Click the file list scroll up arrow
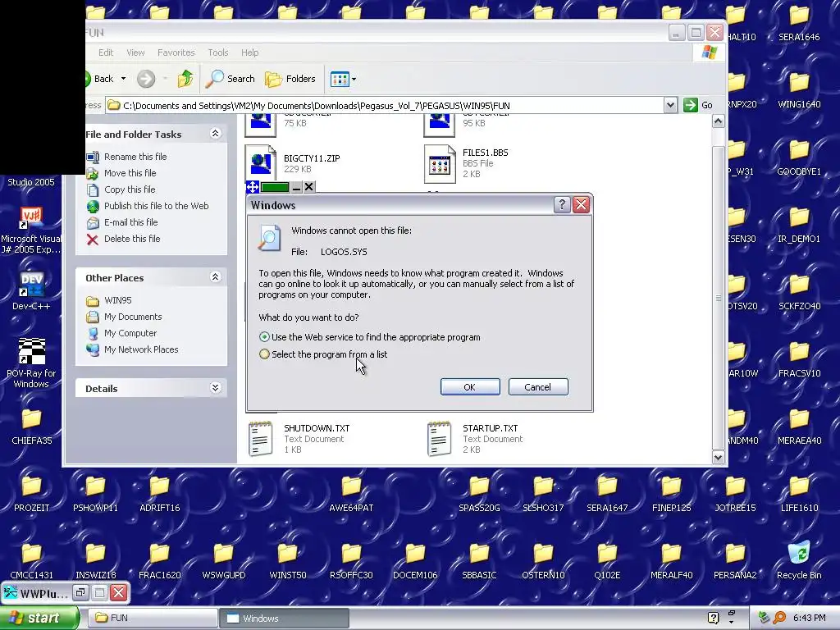Screen dimensions: 840x630 [x=719, y=121]
